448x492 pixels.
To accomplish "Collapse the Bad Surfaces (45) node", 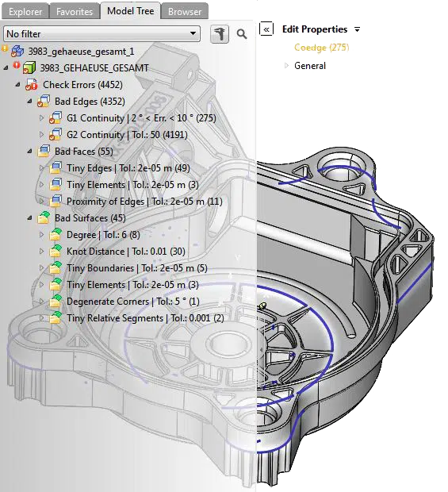I will point(29,217).
